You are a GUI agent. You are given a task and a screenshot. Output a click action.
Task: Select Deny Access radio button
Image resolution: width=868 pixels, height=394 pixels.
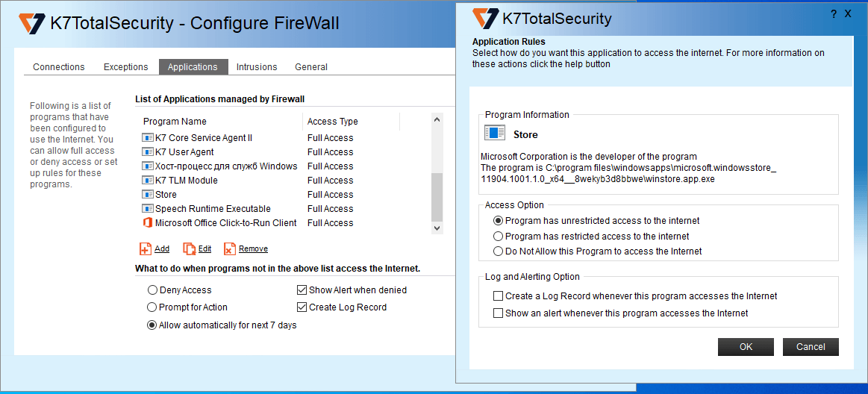pos(153,290)
